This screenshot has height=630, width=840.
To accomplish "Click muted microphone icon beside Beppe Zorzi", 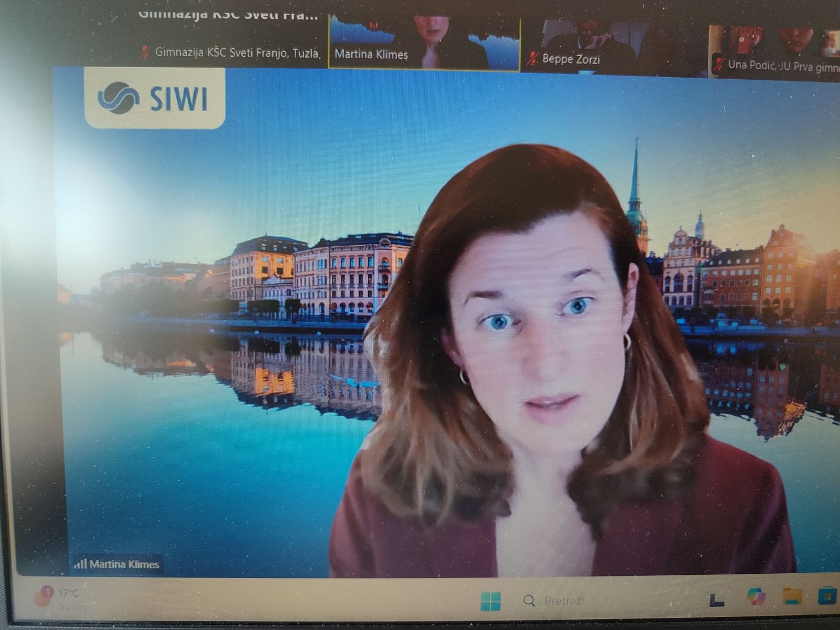I will tap(532, 58).
